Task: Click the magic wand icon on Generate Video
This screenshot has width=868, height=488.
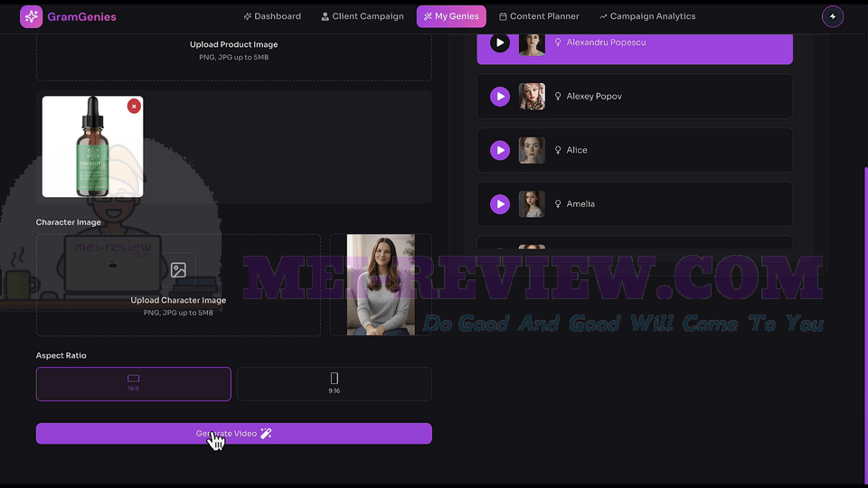Action: pos(266,433)
